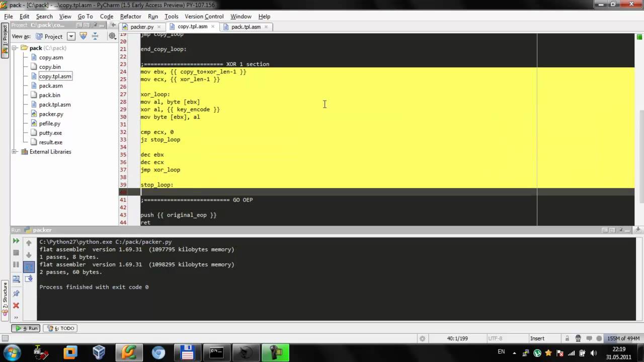This screenshot has height=362, width=644.
Task: Stop the running process in Run panel
Action: coord(16,253)
